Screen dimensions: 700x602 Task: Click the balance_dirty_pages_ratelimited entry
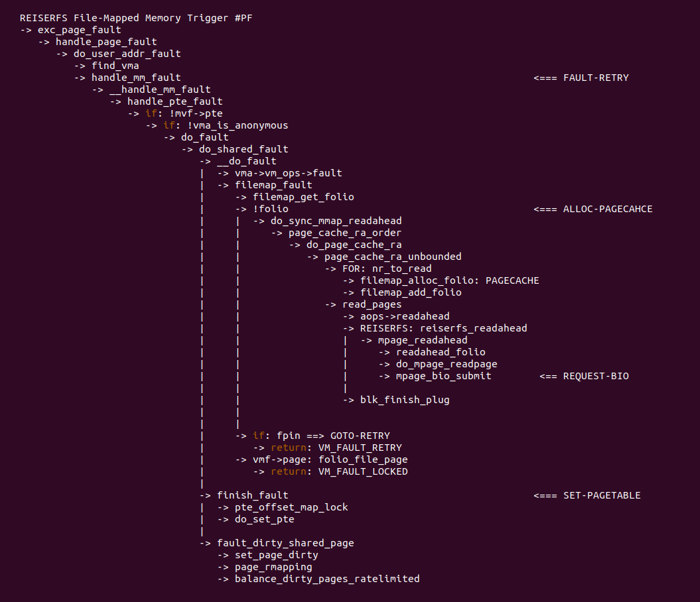point(326,579)
